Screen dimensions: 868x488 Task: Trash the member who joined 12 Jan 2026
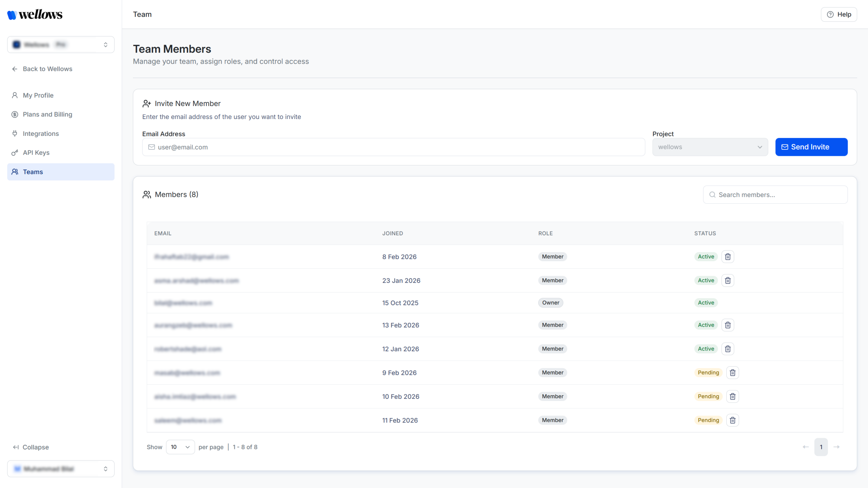coord(728,349)
